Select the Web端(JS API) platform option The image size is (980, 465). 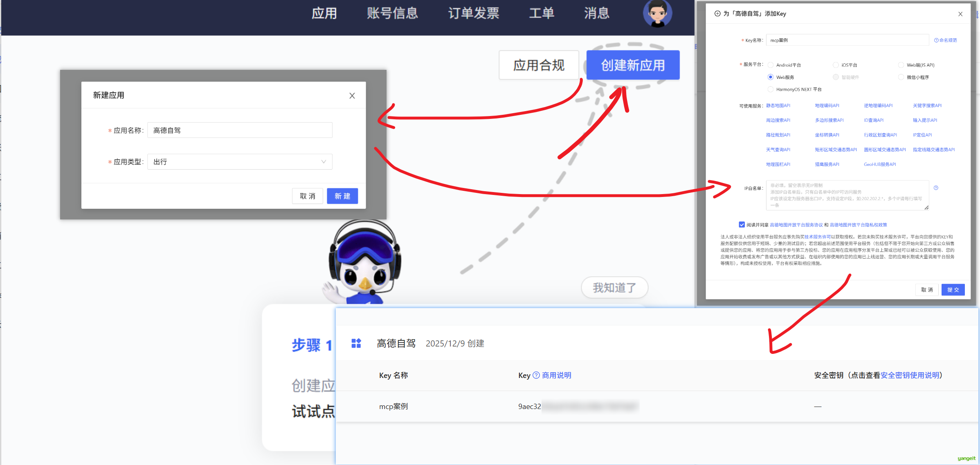(901, 65)
